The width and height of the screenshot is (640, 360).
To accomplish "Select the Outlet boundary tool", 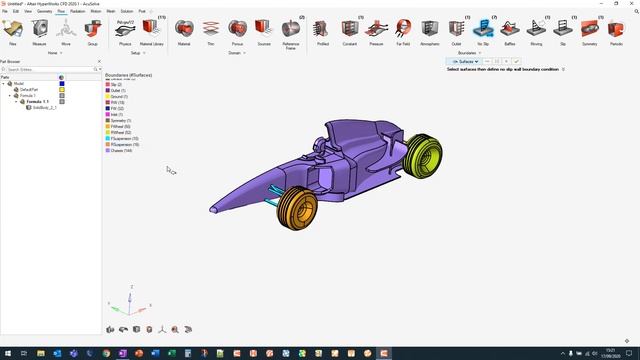I will click(456, 31).
